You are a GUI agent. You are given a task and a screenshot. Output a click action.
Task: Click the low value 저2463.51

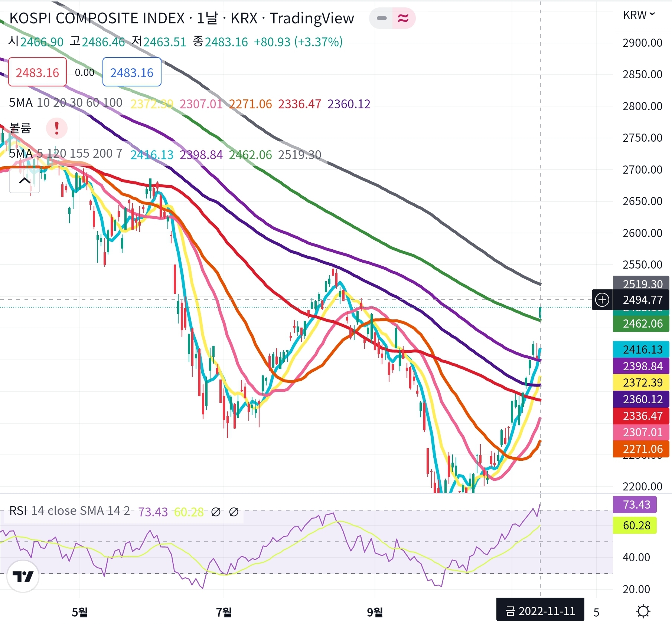159,42
